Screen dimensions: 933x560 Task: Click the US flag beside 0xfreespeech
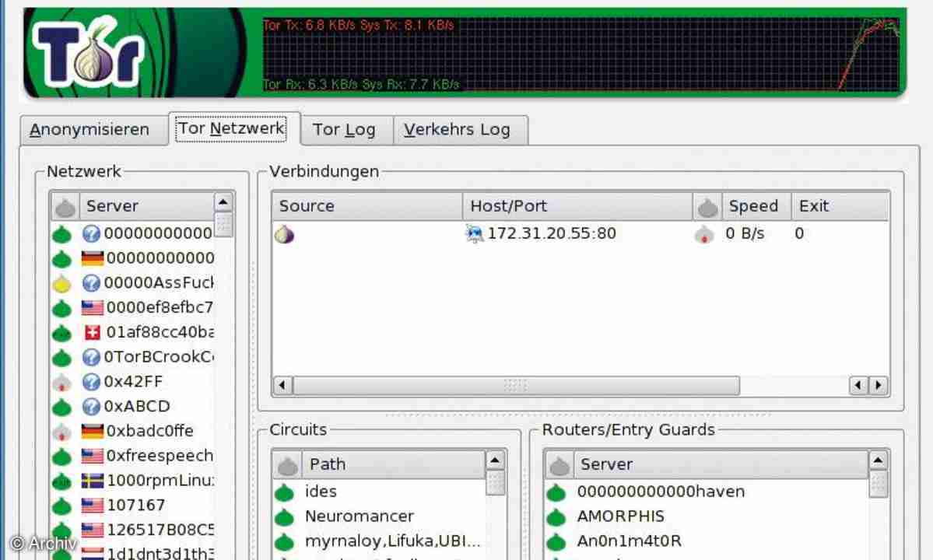(93, 456)
